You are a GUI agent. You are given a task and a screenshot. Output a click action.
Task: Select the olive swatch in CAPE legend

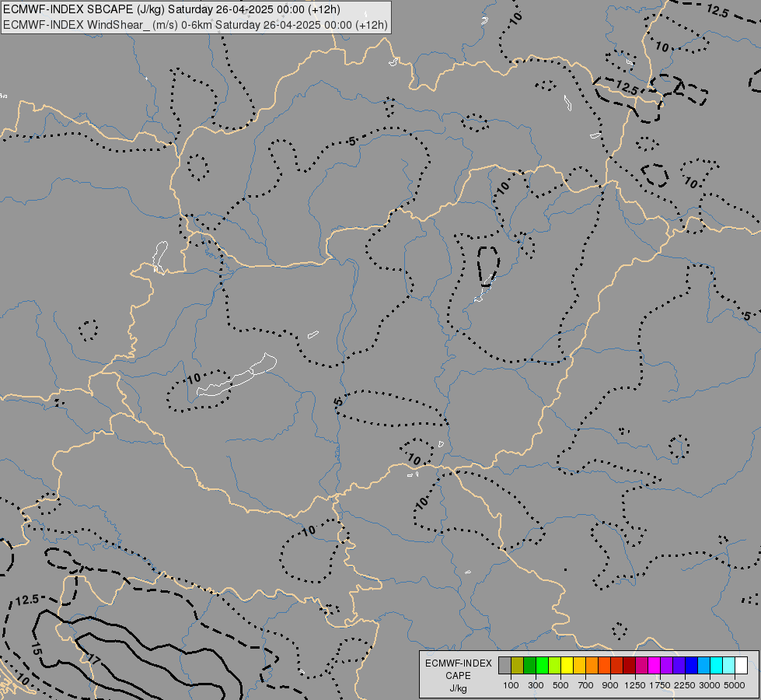pyautogui.click(x=518, y=666)
